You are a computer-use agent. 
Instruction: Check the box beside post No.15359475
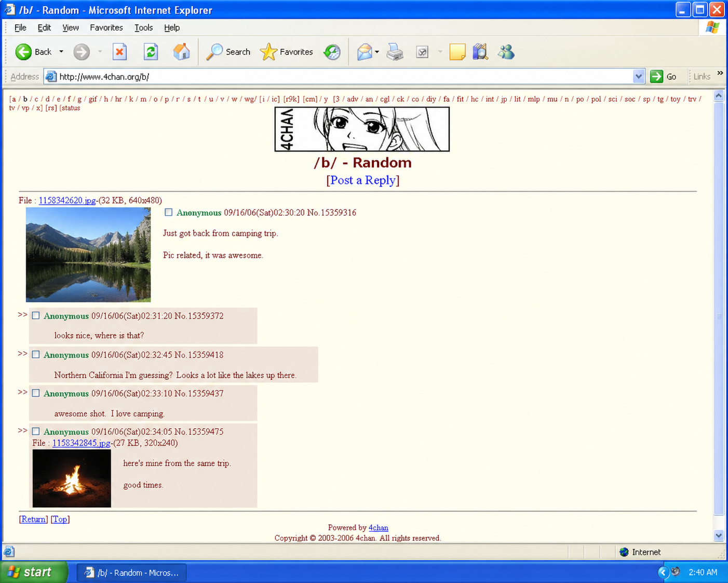36,431
